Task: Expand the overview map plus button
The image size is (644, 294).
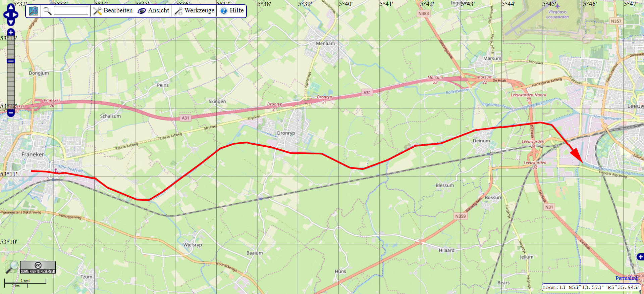Action: pyautogui.click(x=640, y=257)
